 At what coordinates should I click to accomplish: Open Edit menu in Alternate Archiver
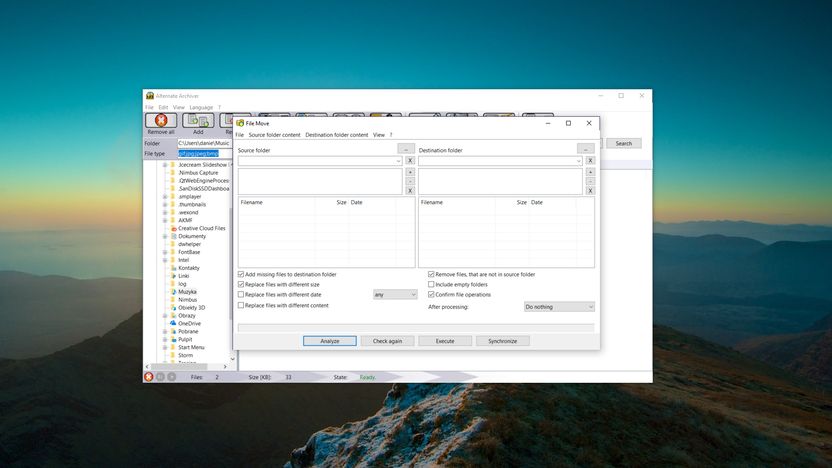(163, 107)
